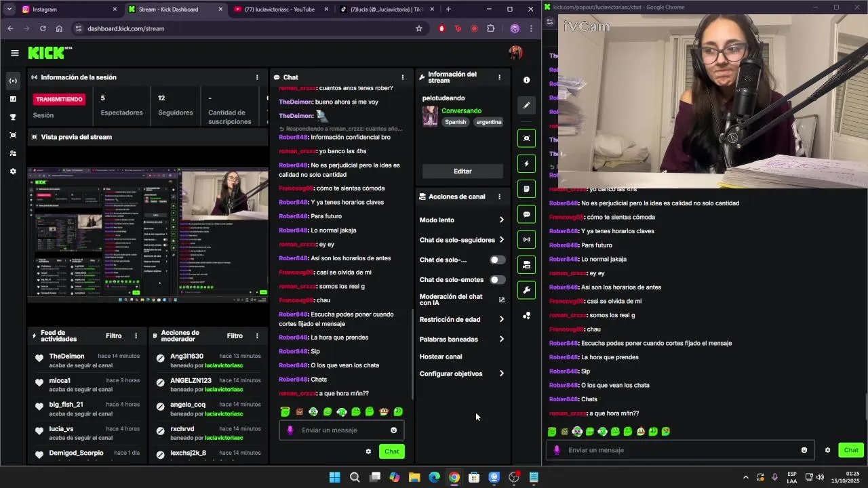Click the Editar stream info button

pyautogui.click(x=462, y=171)
